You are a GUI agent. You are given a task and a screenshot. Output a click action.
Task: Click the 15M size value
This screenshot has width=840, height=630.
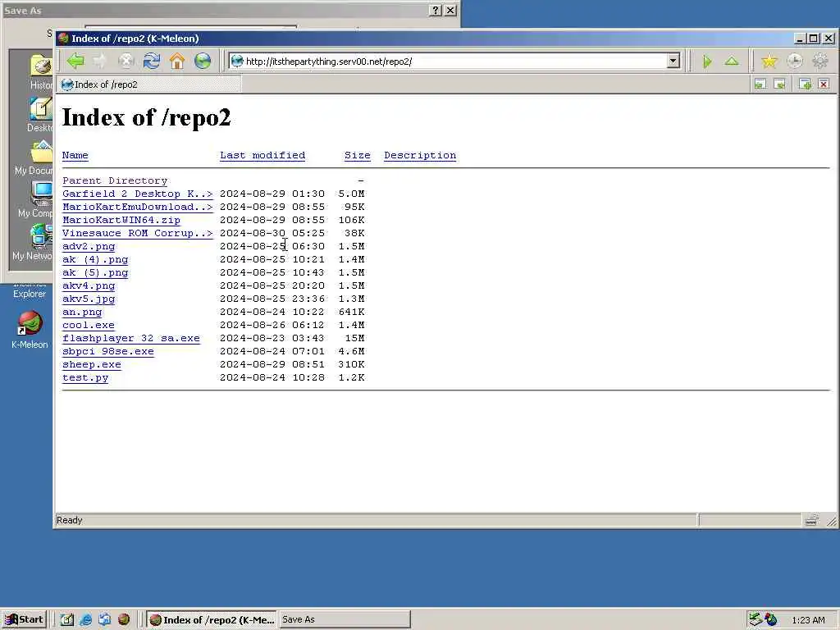[354, 338]
